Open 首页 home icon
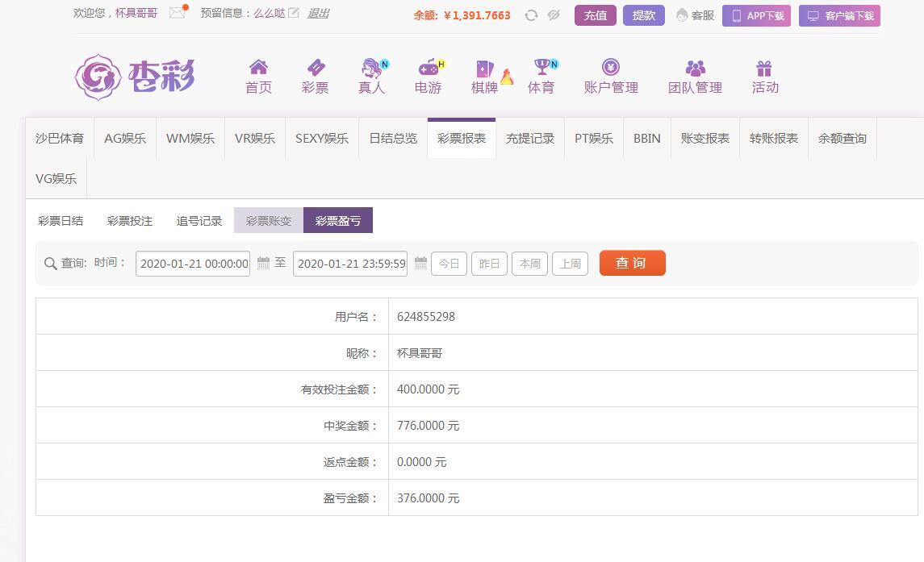The height and width of the screenshot is (562, 924). [x=258, y=67]
